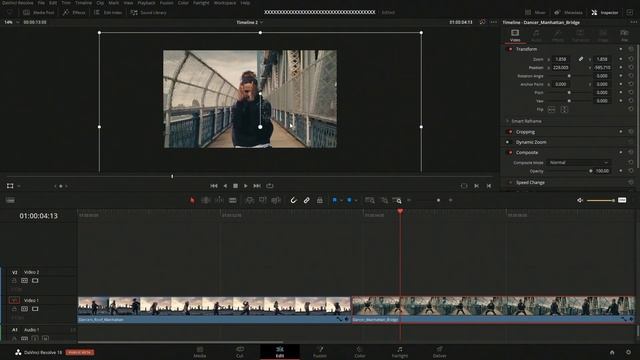Open the Color page tab

point(360,352)
